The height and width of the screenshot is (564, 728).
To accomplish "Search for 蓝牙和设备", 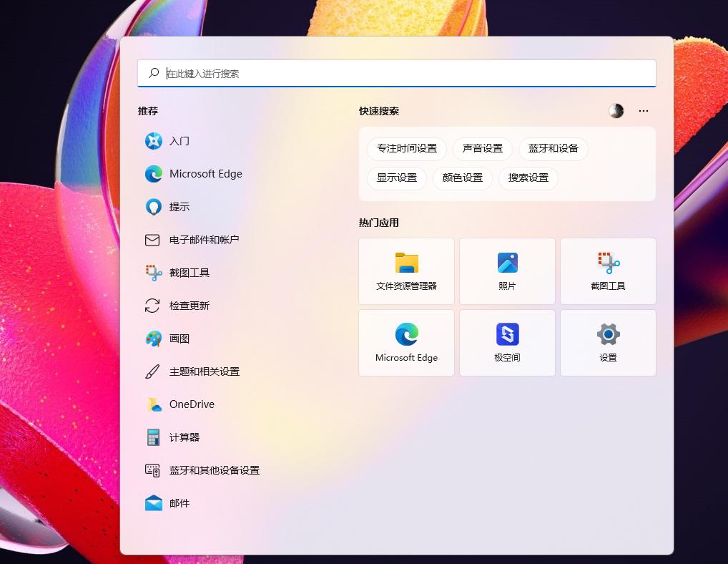I will point(554,149).
